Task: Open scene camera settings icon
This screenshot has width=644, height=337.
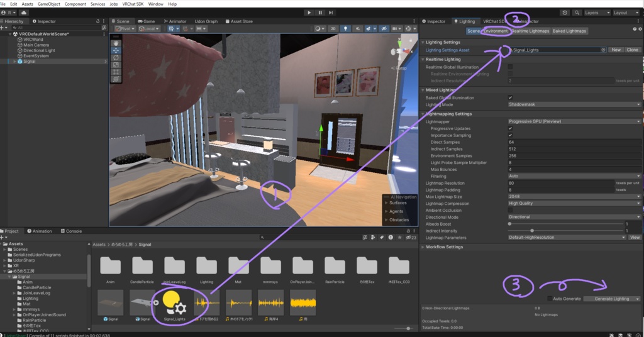Action: click(395, 29)
